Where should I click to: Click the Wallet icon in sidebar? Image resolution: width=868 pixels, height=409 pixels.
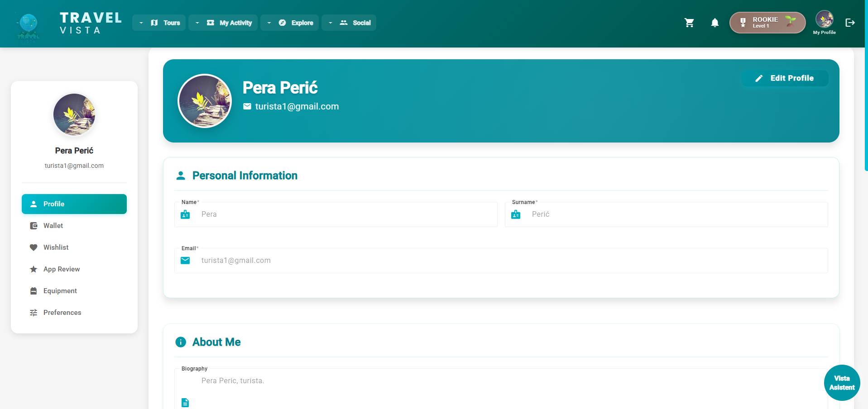click(x=34, y=226)
